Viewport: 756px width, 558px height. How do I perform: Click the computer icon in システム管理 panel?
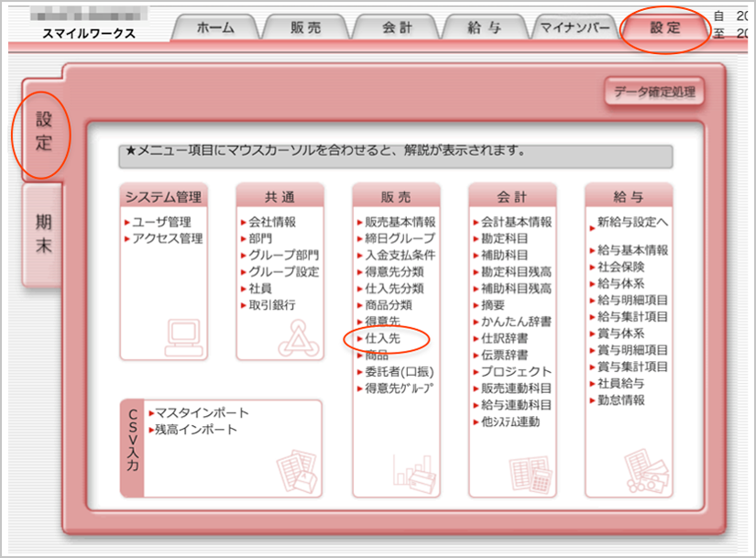[x=183, y=337]
